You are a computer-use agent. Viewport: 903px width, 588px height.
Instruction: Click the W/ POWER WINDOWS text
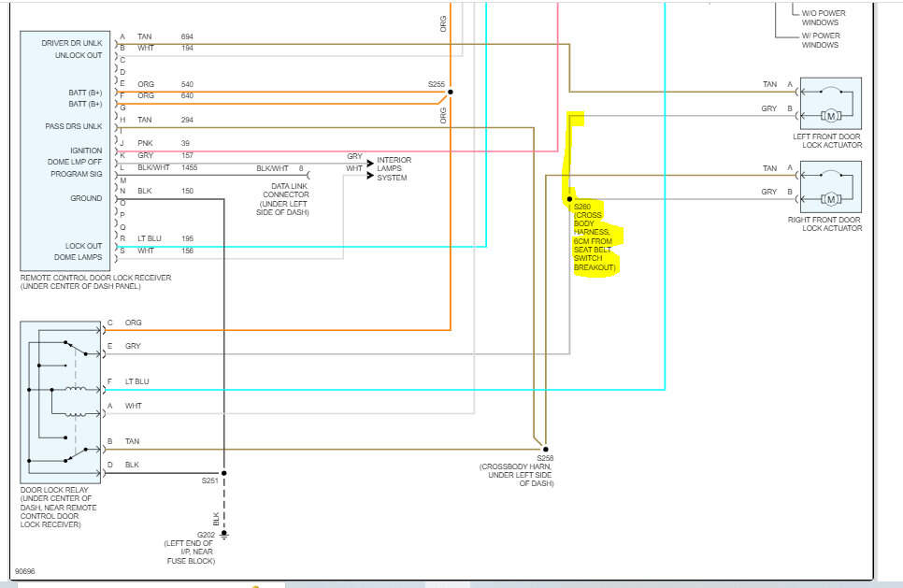[x=821, y=40]
